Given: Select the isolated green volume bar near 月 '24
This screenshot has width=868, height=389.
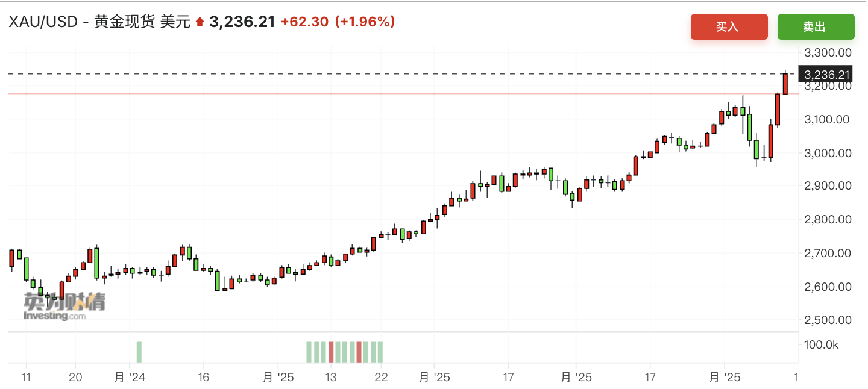Looking at the screenshot, I should [x=139, y=352].
